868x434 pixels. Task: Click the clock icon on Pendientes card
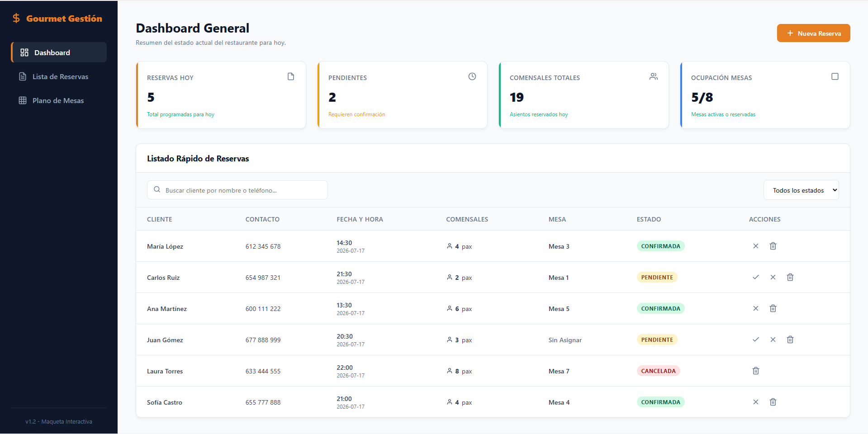point(472,76)
